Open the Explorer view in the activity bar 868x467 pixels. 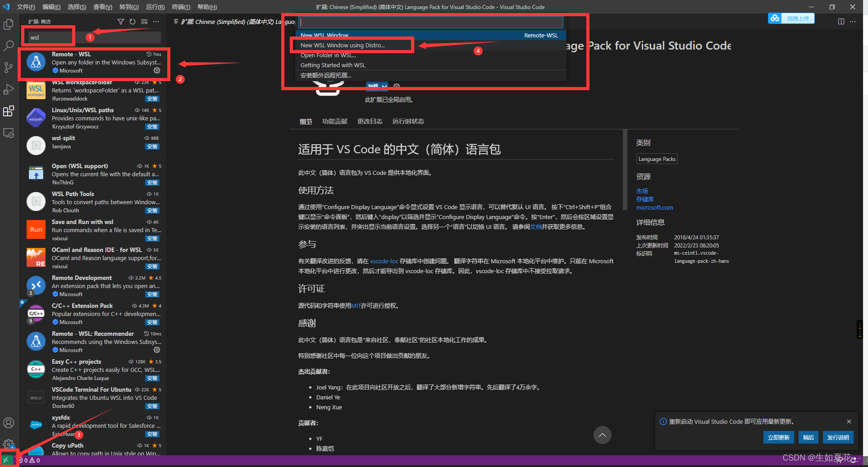(x=9, y=24)
